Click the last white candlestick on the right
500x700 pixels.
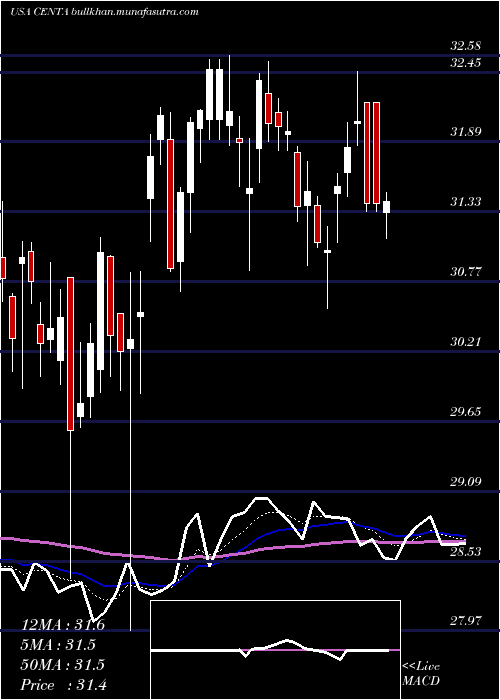click(387, 207)
